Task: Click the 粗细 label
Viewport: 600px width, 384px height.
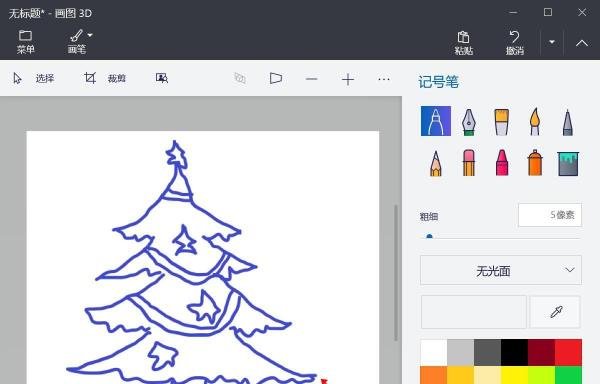Action: tap(429, 216)
